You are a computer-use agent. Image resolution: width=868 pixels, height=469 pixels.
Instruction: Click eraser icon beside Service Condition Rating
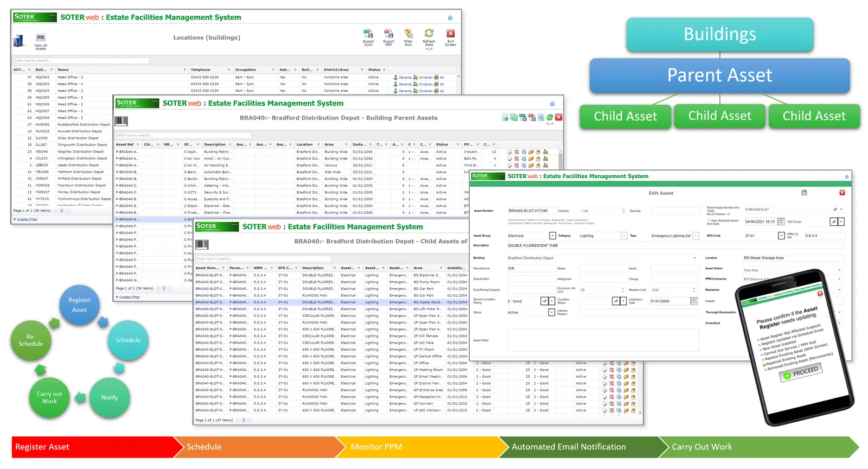pyautogui.click(x=545, y=301)
